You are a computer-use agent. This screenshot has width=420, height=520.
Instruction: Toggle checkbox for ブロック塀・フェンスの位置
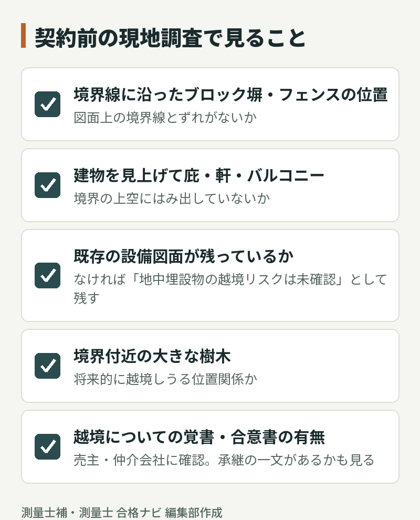pyautogui.click(x=47, y=104)
